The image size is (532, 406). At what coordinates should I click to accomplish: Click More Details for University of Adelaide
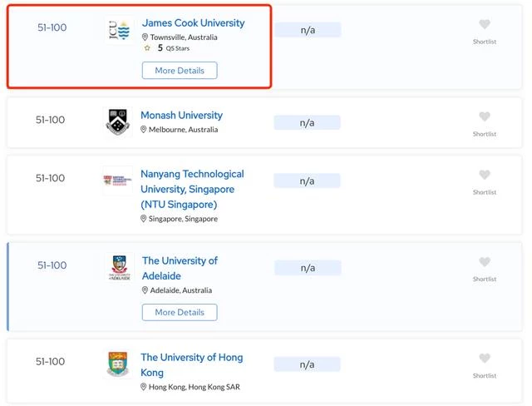[180, 312]
